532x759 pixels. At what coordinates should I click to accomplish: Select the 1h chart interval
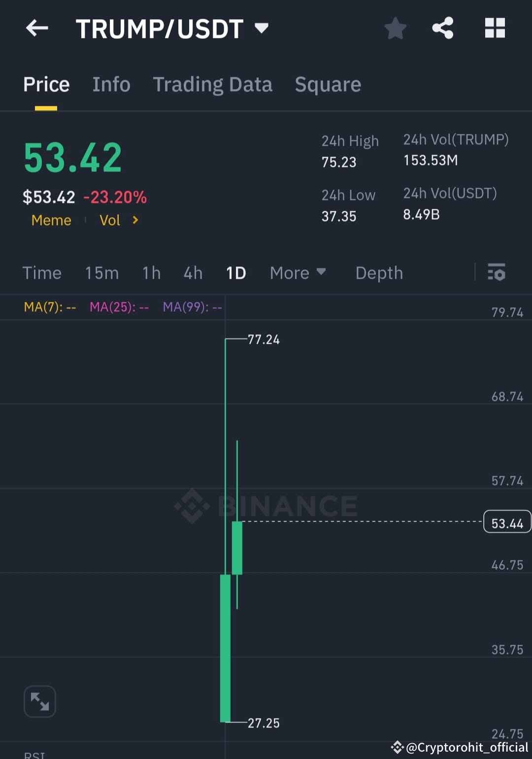pos(152,273)
